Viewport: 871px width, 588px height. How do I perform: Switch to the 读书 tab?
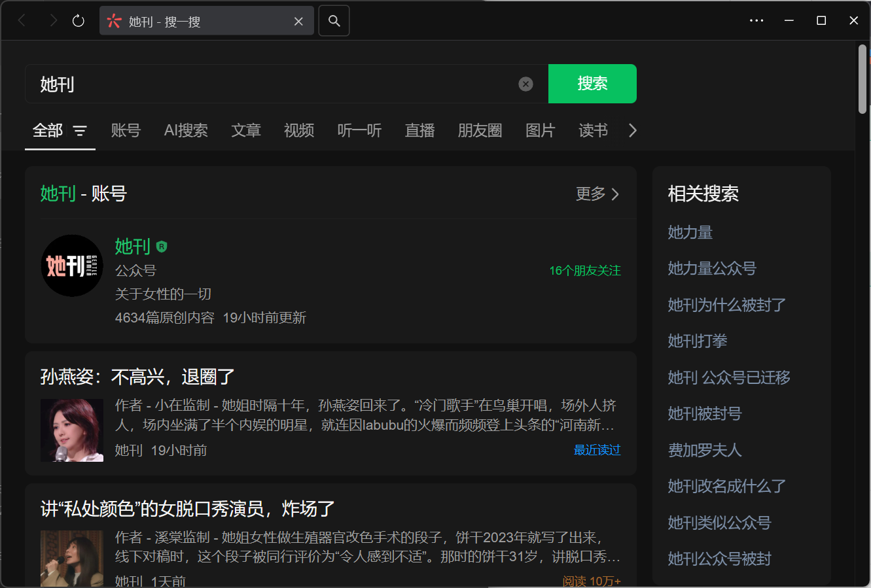594,131
